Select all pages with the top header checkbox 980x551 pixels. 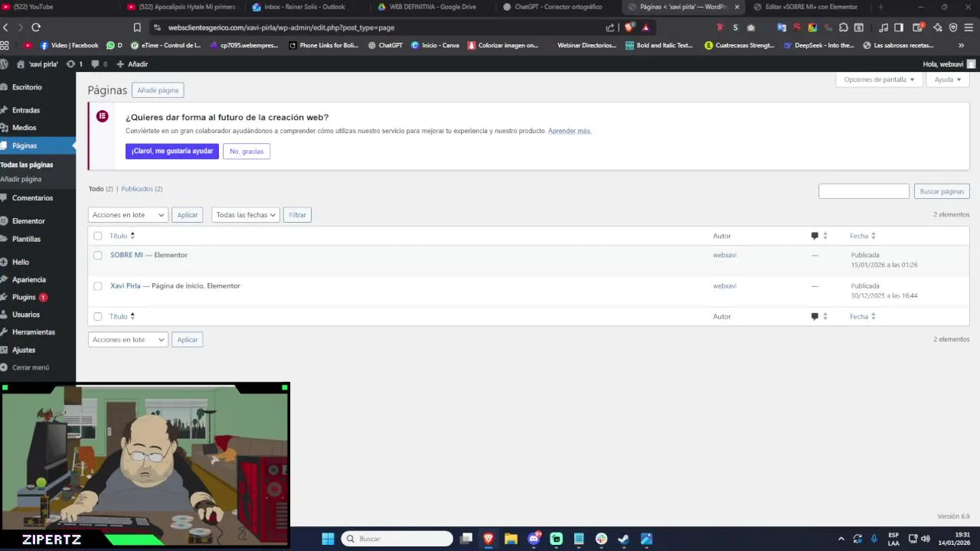tap(97, 236)
